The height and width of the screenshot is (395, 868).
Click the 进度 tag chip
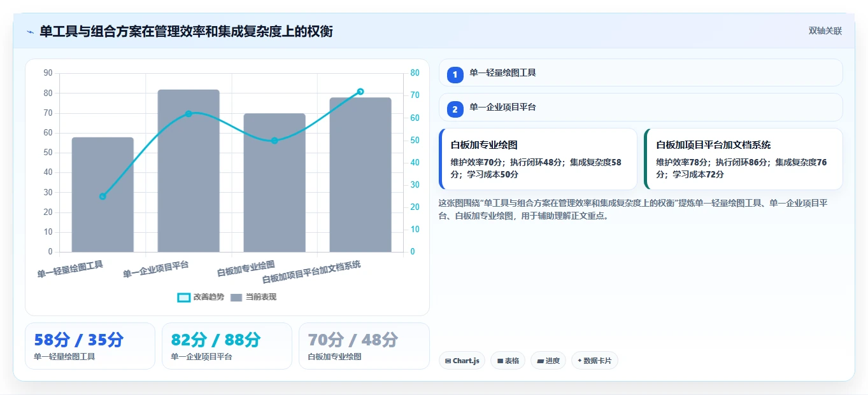(548, 361)
